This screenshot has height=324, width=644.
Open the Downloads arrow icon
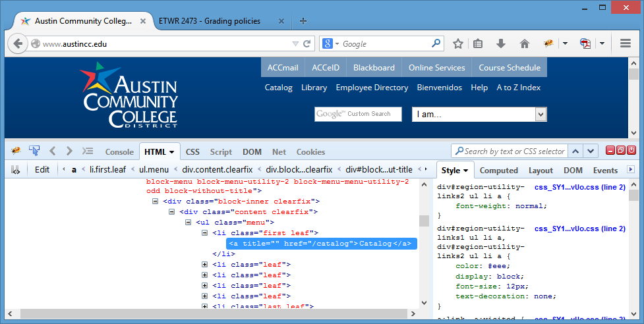click(501, 43)
